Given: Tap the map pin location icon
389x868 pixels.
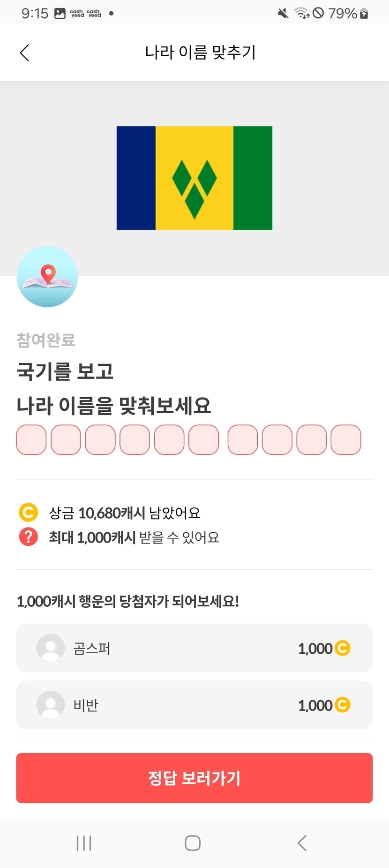Looking at the screenshot, I should click(x=47, y=277).
